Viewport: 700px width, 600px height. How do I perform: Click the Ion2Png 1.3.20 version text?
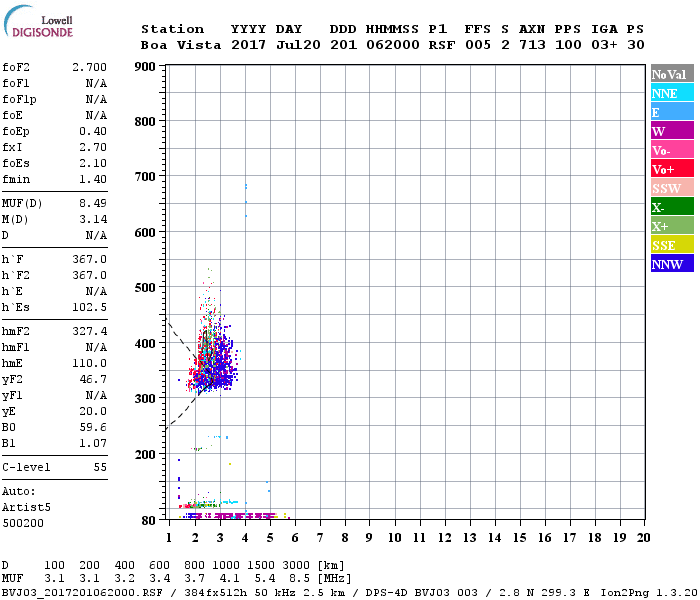[649, 593]
